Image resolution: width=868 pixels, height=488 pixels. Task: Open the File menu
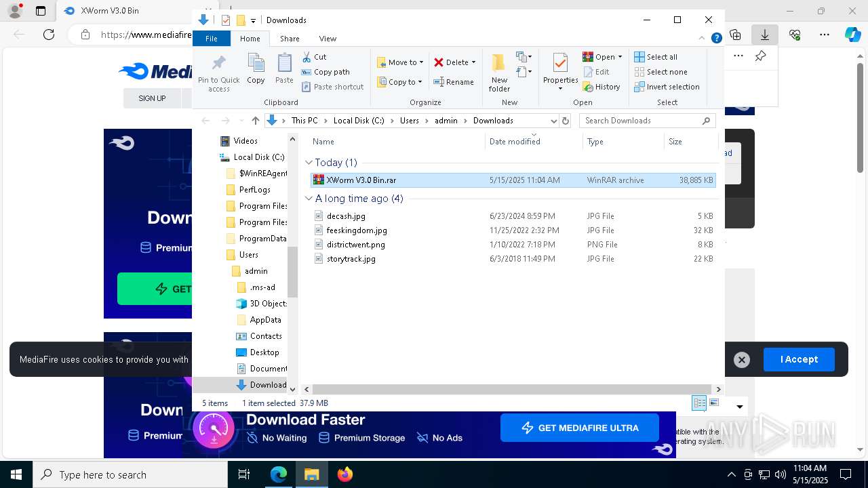(x=212, y=39)
